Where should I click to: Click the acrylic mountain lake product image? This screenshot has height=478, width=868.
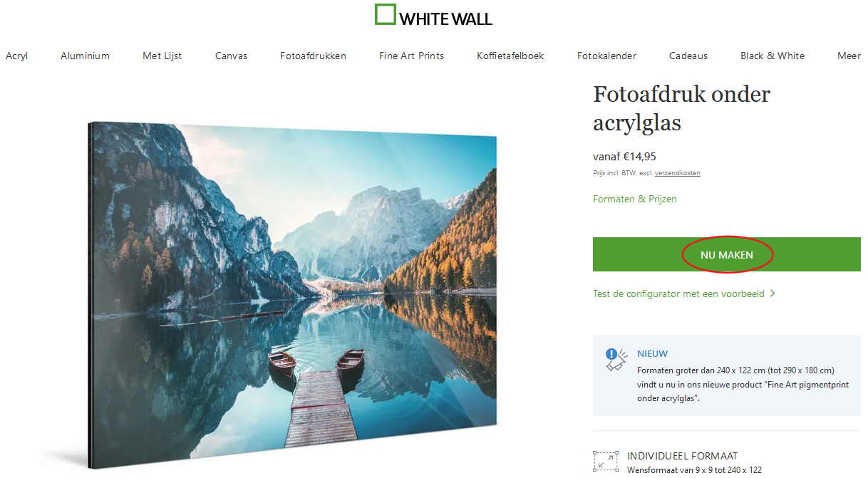[292, 294]
